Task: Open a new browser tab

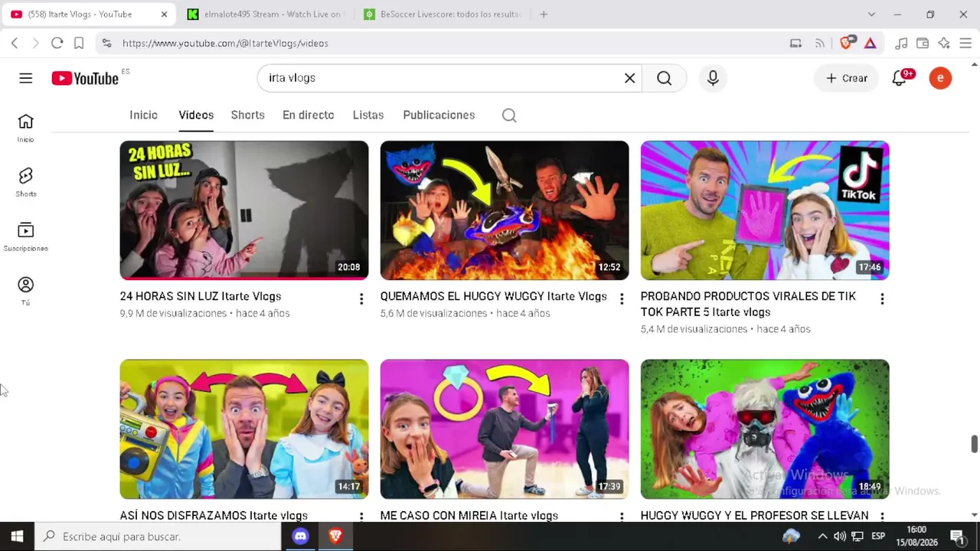Action: (x=544, y=15)
